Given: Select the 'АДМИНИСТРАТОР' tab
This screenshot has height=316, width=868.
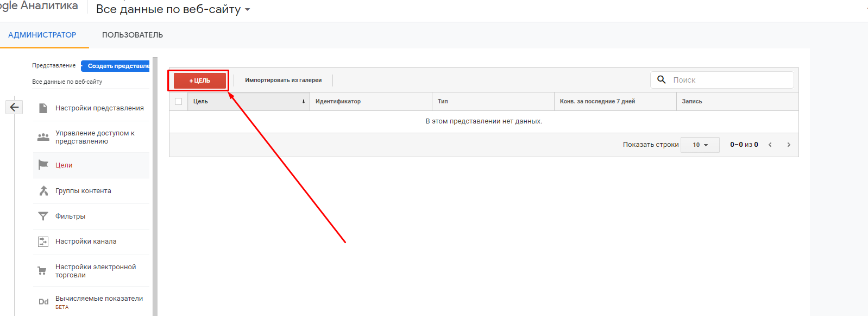Looking at the screenshot, I should [x=42, y=35].
